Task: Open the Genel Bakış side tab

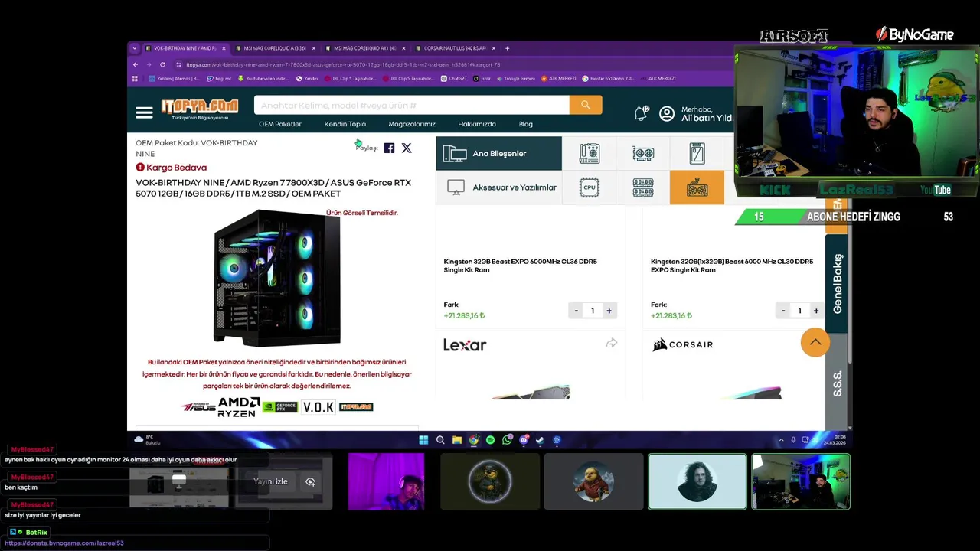Action: pyautogui.click(x=837, y=284)
